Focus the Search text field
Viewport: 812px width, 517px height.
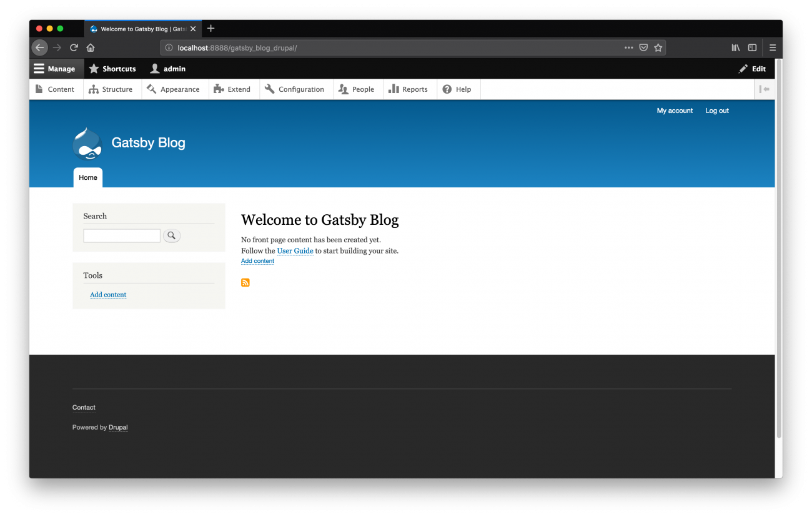[x=122, y=235]
